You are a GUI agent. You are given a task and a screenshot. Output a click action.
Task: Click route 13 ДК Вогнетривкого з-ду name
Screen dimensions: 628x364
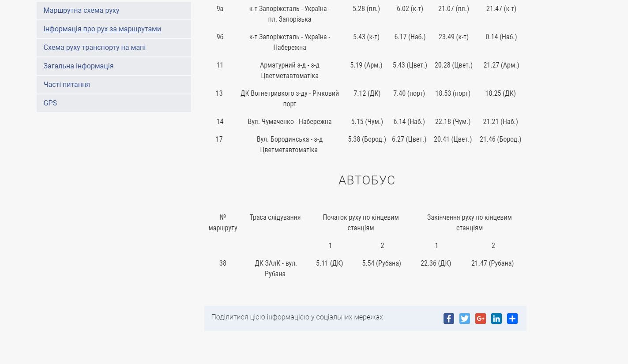pos(290,99)
